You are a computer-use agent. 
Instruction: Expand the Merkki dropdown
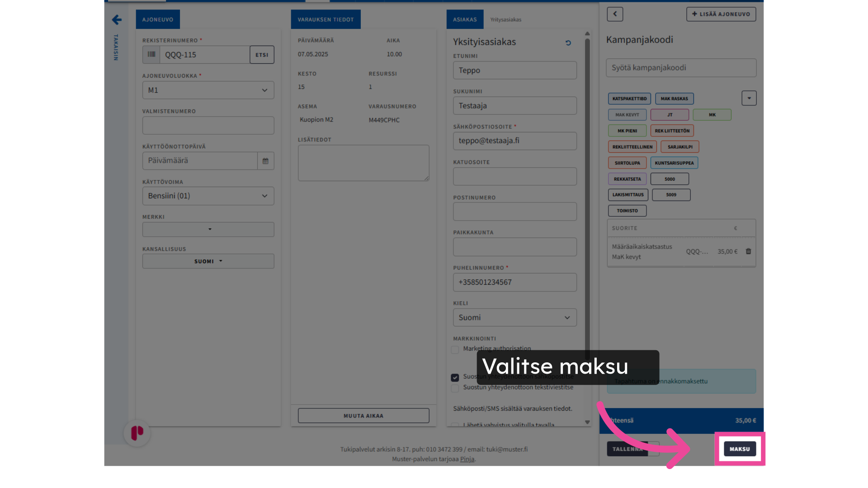(208, 229)
